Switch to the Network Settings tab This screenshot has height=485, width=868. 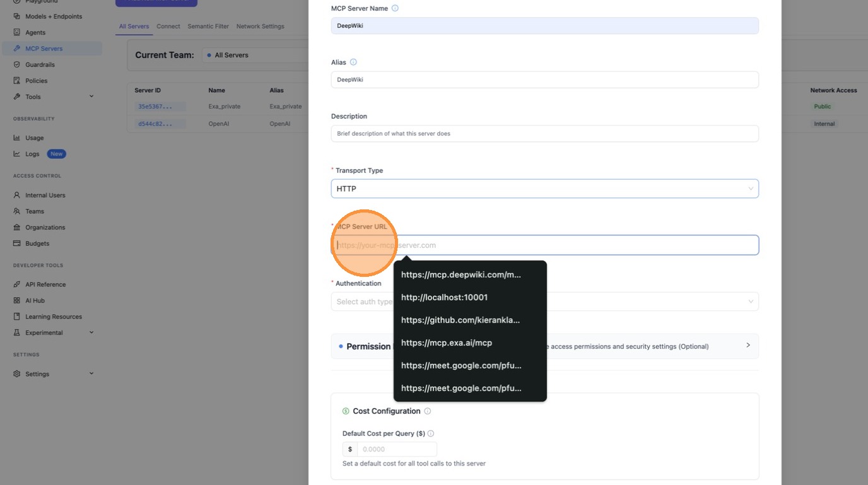click(260, 26)
